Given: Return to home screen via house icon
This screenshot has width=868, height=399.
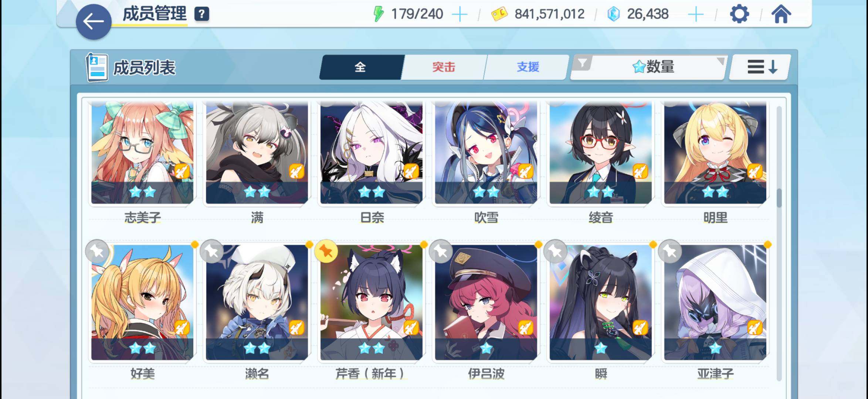Looking at the screenshot, I should pos(781,14).
